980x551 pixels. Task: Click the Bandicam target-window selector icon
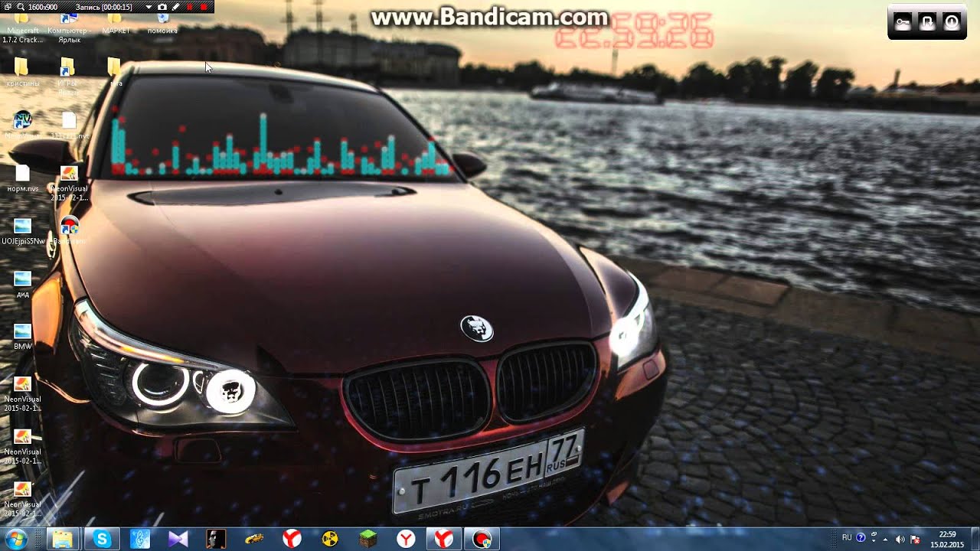click(7, 7)
